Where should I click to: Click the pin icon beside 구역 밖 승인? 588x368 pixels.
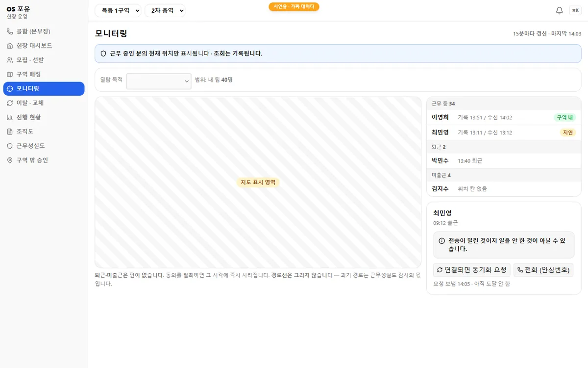[10, 160]
